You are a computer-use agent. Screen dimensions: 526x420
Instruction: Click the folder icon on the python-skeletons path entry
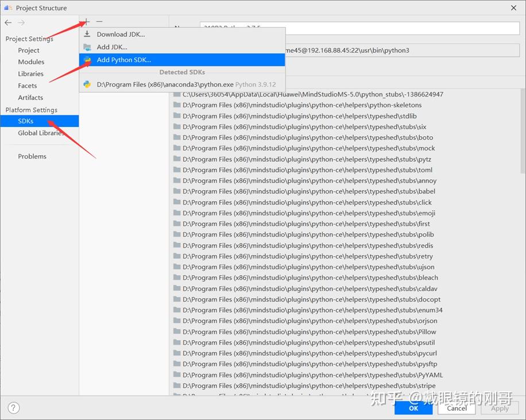click(x=176, y=105)
